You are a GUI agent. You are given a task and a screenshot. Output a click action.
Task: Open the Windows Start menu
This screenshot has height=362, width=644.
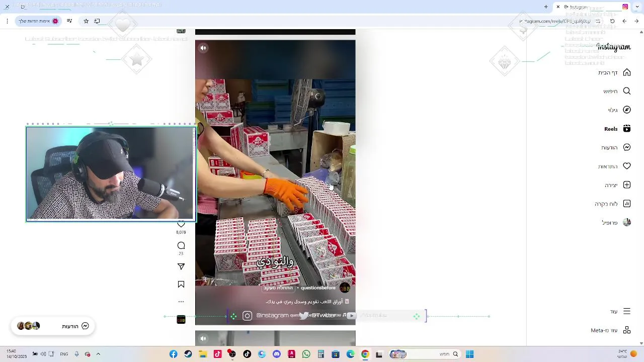[x=469, y=354]
